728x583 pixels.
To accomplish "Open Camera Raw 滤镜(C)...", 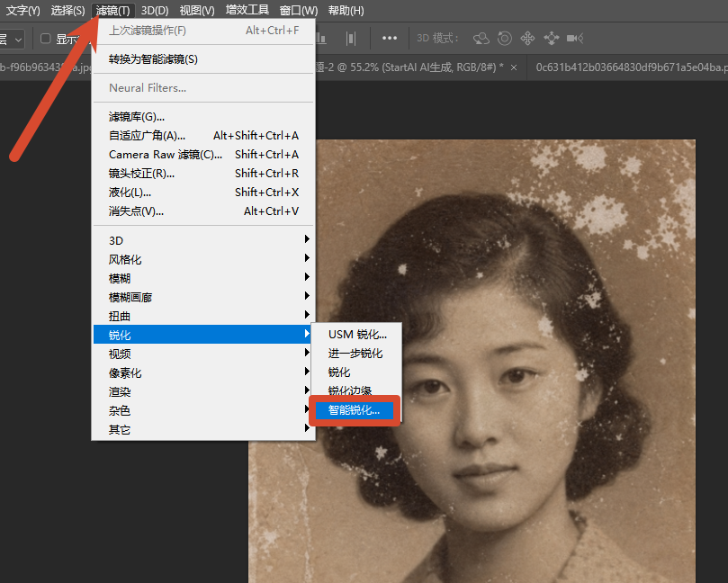I will pyautogui.click(x=203, y=155).
